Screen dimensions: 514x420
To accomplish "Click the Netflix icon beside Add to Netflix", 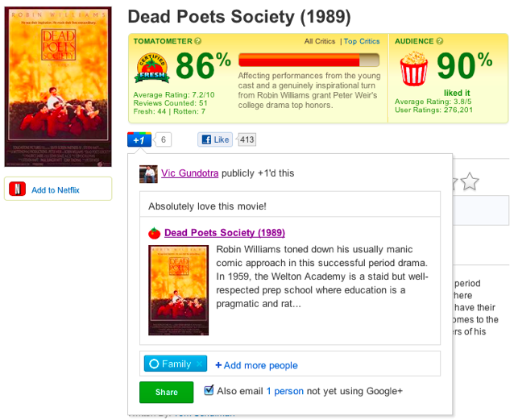I will tap(17, 189).
